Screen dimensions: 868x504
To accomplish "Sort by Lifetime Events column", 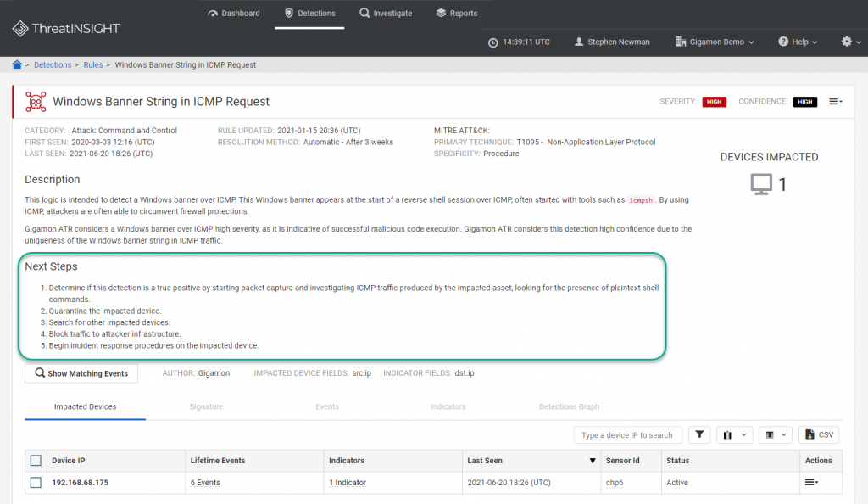I will (218, 461).
